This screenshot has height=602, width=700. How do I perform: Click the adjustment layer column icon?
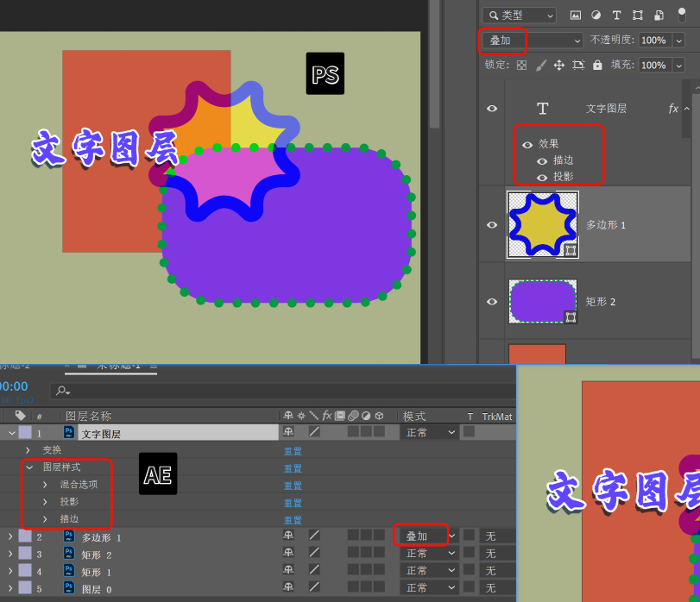(366, 416)
